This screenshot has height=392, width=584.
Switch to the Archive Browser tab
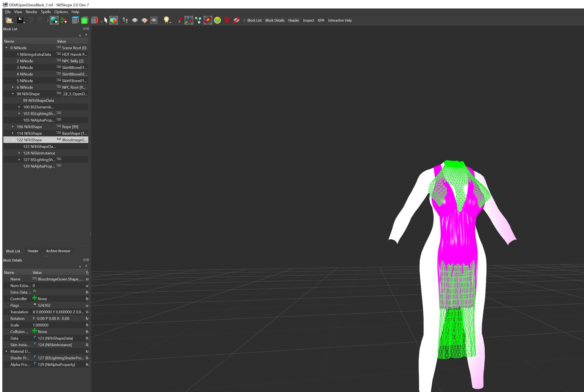[x=58, y=251]
